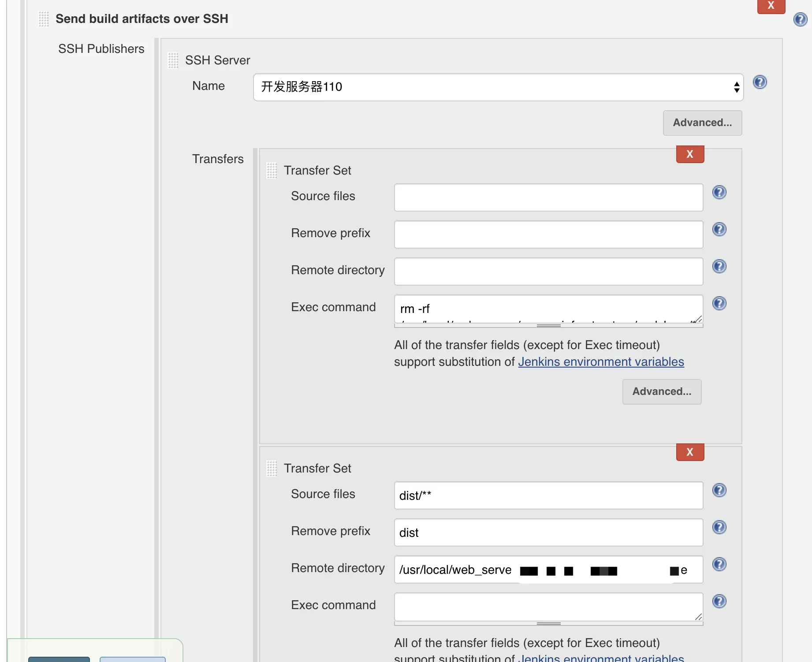Click help icon next to 'dist' Remove prefix
The image size is (812, 662).
point(719,528)
